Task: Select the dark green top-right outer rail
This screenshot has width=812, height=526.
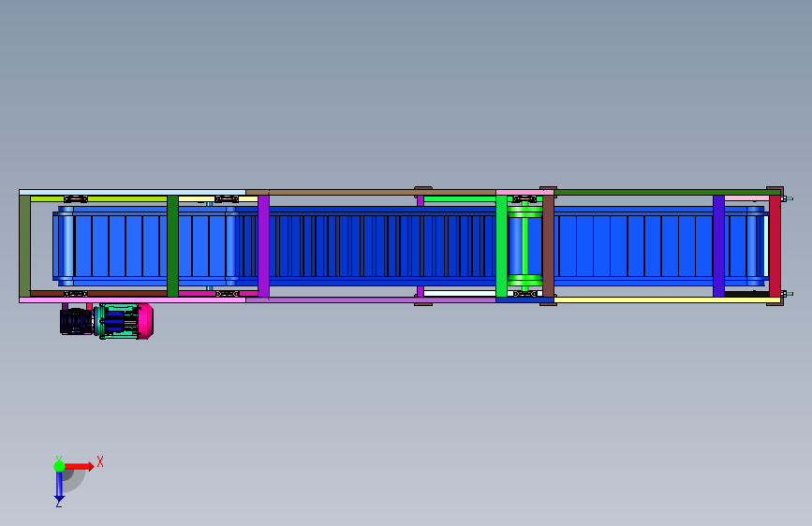Action: [x=668, y=192]
